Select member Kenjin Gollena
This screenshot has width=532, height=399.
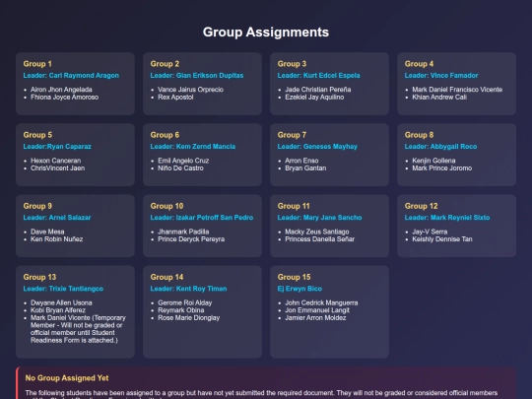[433, 161]
